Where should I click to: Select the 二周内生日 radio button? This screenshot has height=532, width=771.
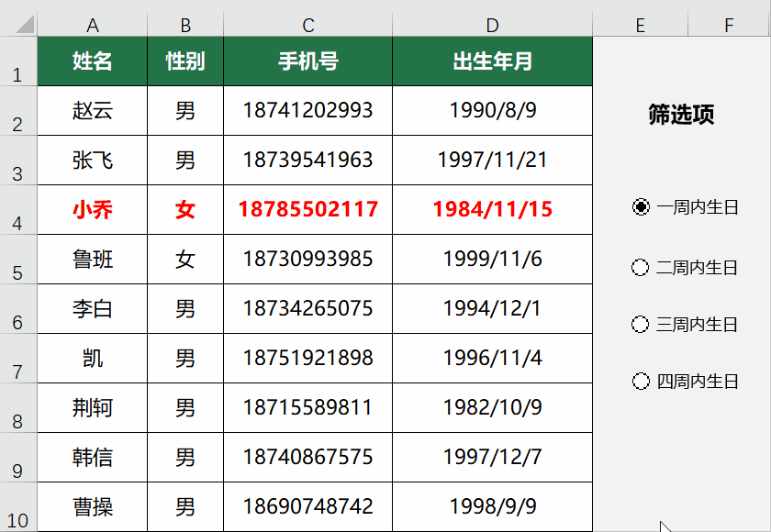point(641,267)
